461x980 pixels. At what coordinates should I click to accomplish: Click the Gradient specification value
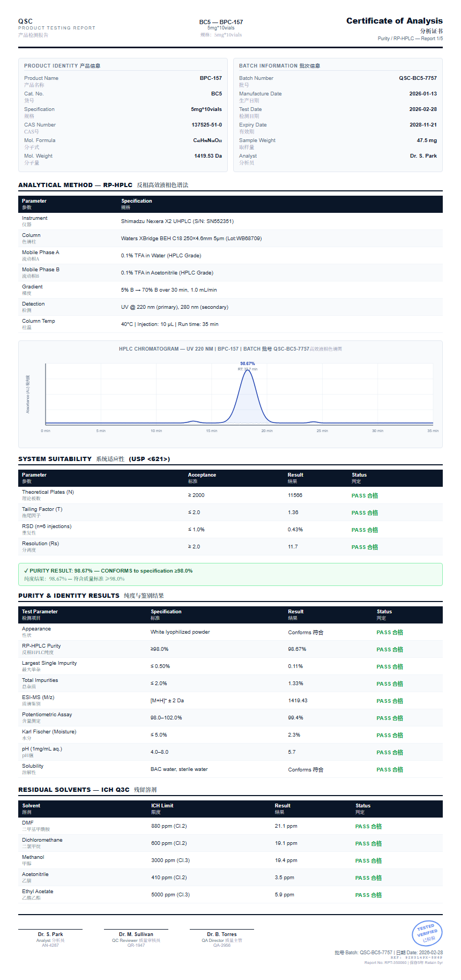pos(169,290)
